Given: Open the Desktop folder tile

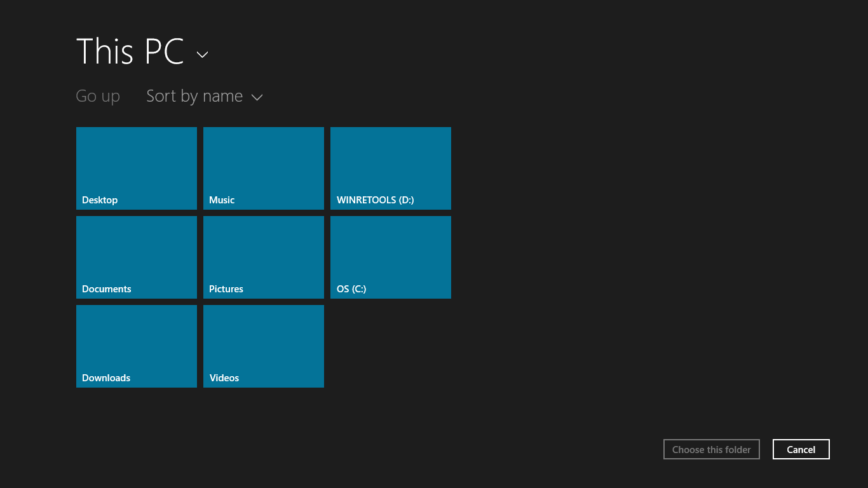Looking at the screenshot, I should (x=136, y=168).
